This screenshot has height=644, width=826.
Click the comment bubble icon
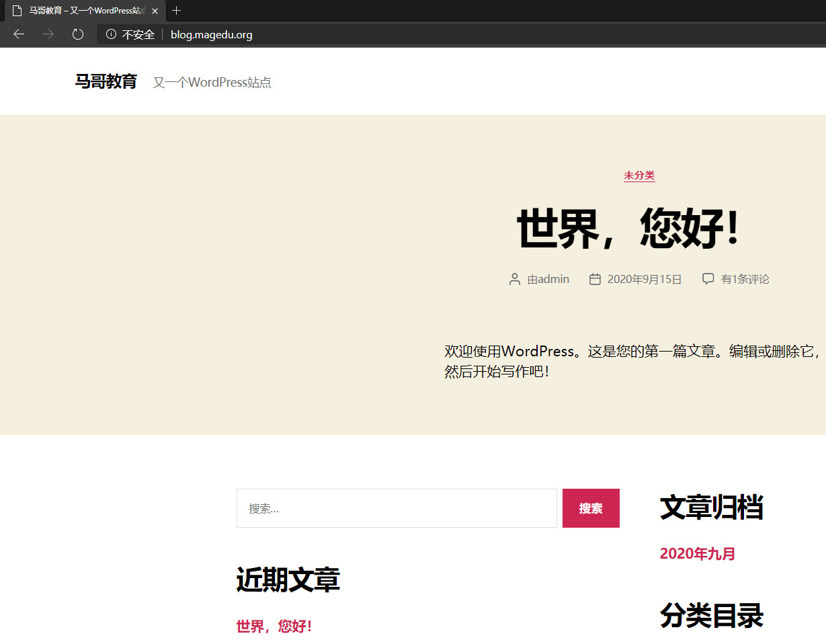[x=708, y=279]
